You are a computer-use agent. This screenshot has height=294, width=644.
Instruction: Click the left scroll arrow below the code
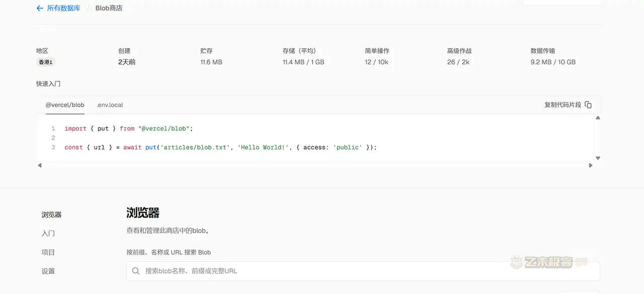[40, 165]
